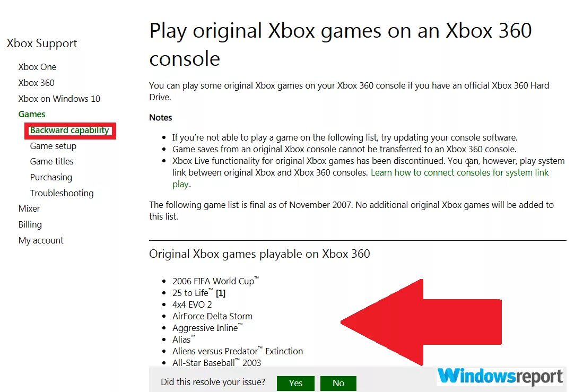Viewport: 575px width, 392px height.
Task: Select Xbox on Windows 10 in sidebar
Action: click(59, 99)
